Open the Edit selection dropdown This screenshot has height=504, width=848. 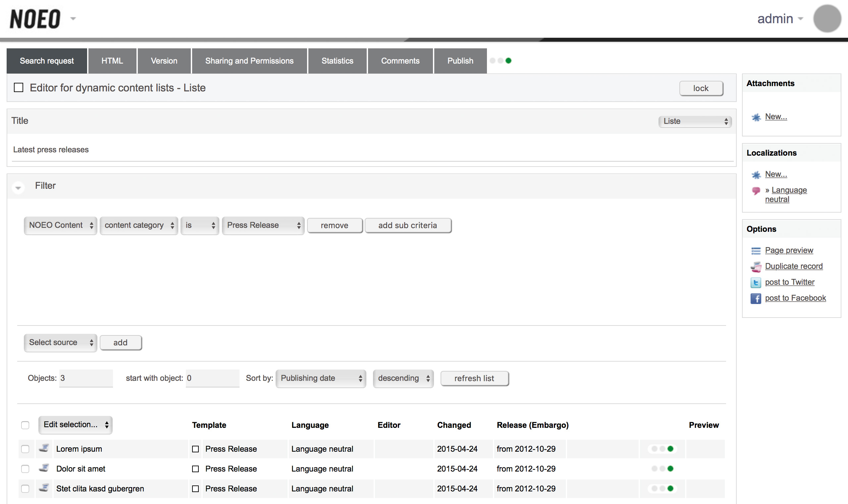(x=76, y=425)
